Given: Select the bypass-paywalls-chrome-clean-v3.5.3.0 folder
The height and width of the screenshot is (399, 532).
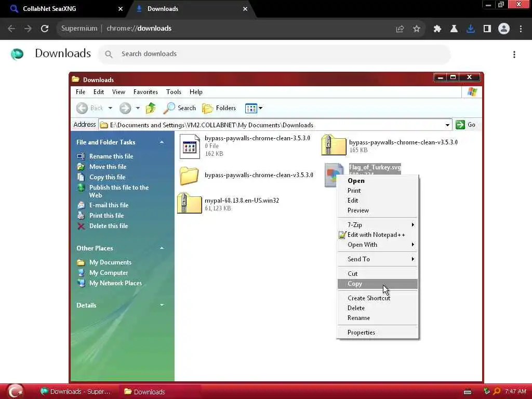Looking at the screenshot, I should 189,176.
